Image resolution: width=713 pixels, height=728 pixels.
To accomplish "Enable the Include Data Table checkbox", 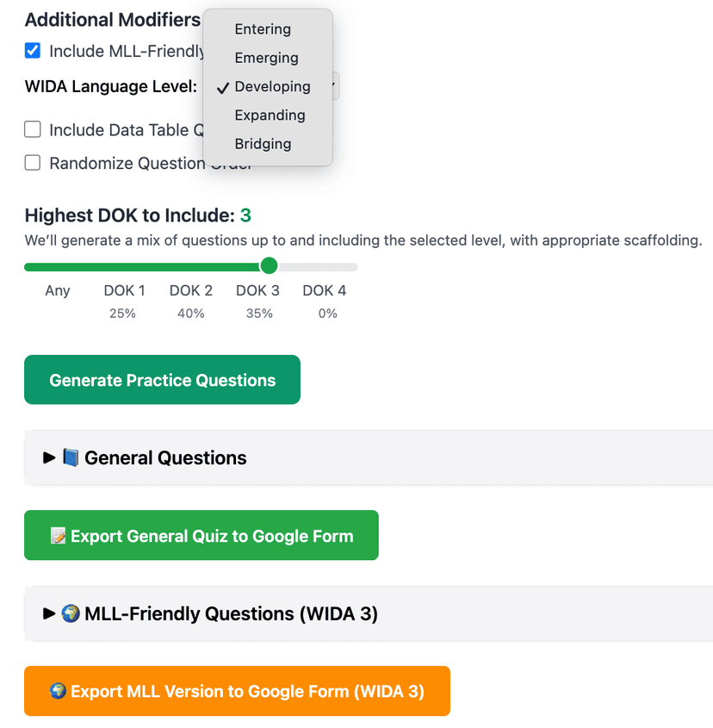I will [x=33, y=130].
